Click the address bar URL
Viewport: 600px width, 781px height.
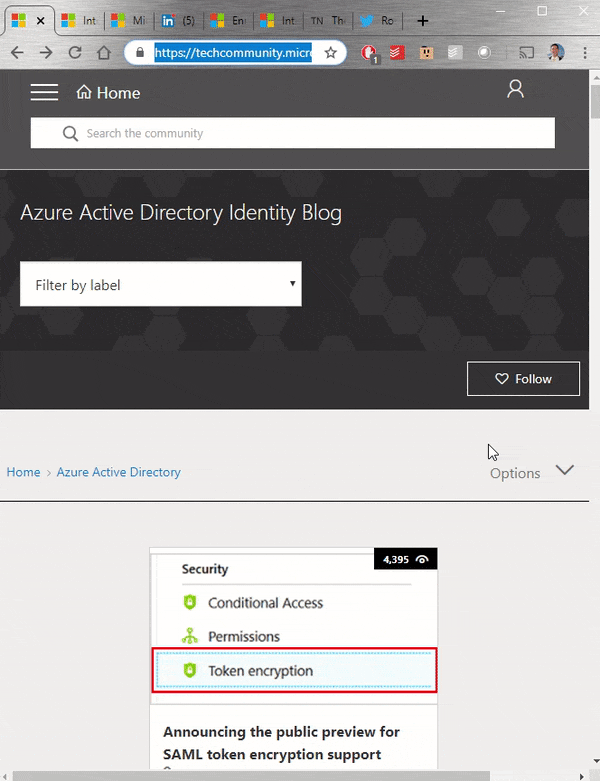pyautogui.click(x=233, y=52)
